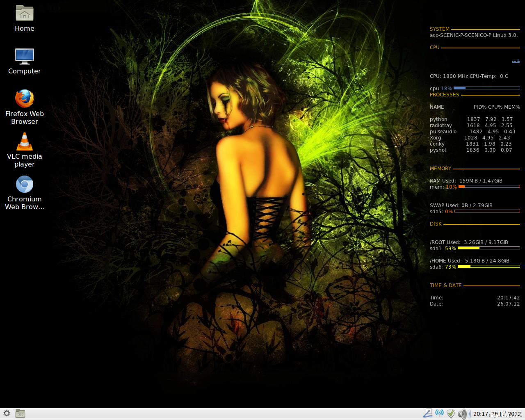Open the wired network tray icon
This screenshot has height=420, width=525.
coord(427,413)
